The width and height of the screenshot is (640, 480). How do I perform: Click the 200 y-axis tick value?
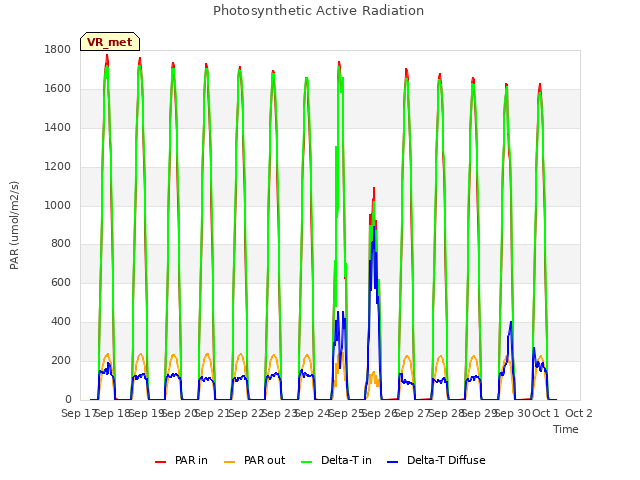click(61, 360)
